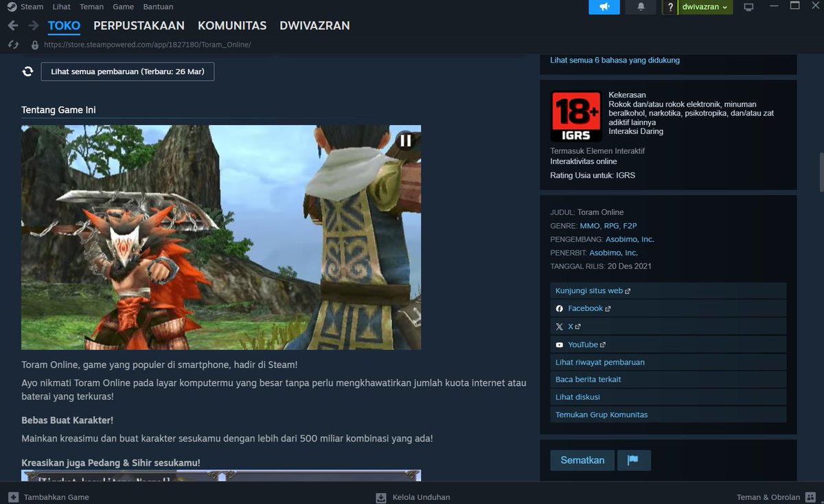This screenshot has width=824, height=504.
Task: Click the YouTube logo icon
Action: coord(560,345)
